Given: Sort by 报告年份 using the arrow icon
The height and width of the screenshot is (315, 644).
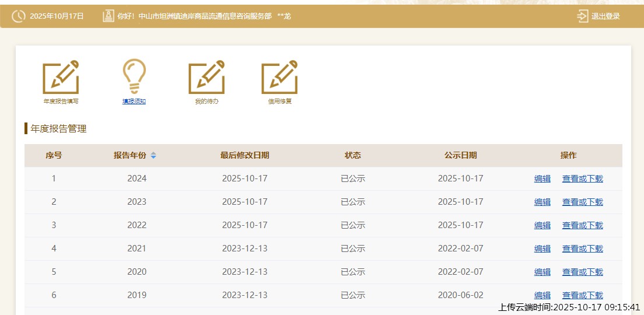Looking at the screenshot, I should pos(153,155).
